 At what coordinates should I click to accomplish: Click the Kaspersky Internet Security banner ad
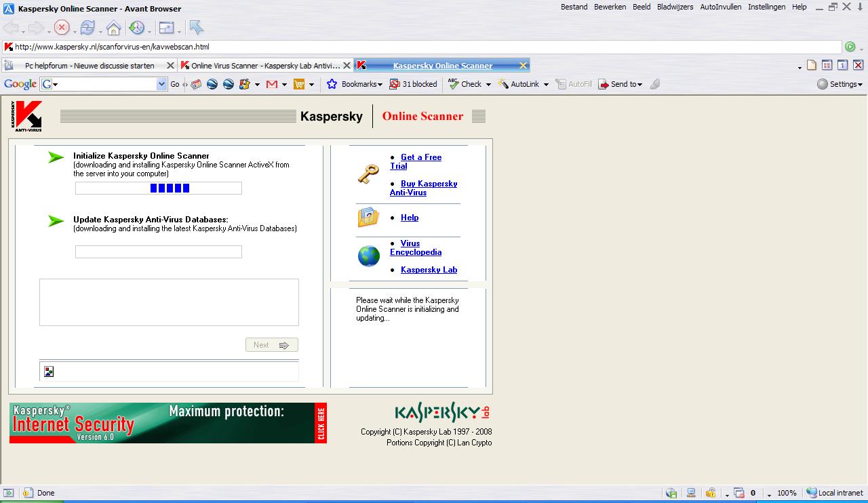click(x=168, y=423)
